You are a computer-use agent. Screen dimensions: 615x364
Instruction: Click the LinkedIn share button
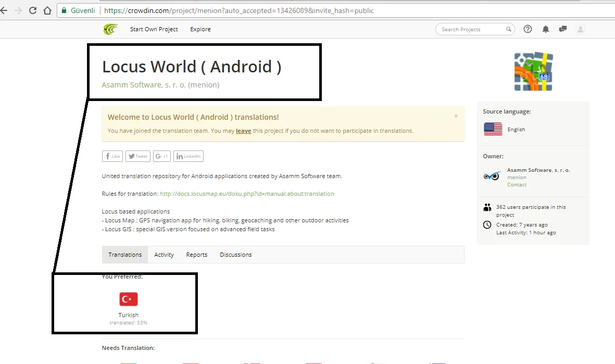(x=189, y=156)
